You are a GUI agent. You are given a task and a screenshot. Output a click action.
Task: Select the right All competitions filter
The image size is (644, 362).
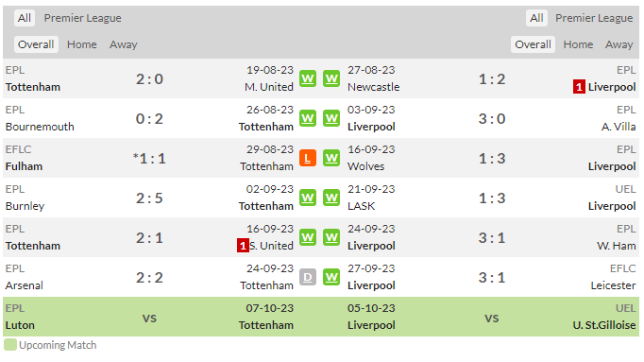coord(536,18)
